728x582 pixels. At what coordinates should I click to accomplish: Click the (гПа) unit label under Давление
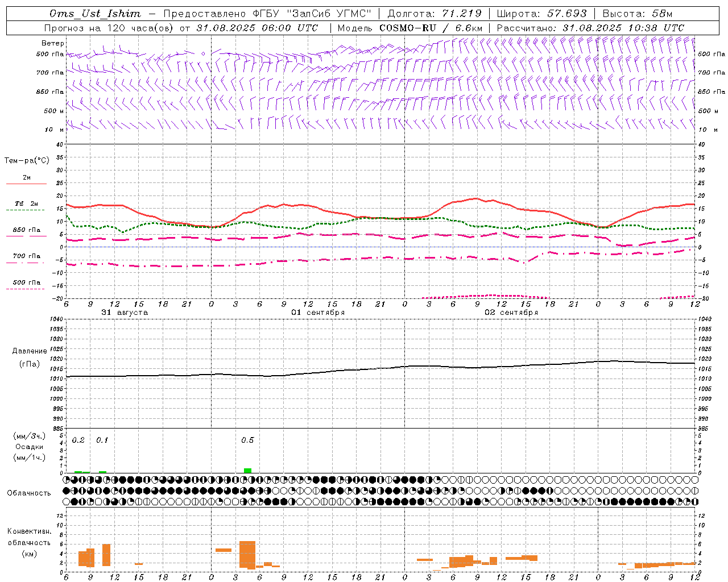tap(30, 364)
